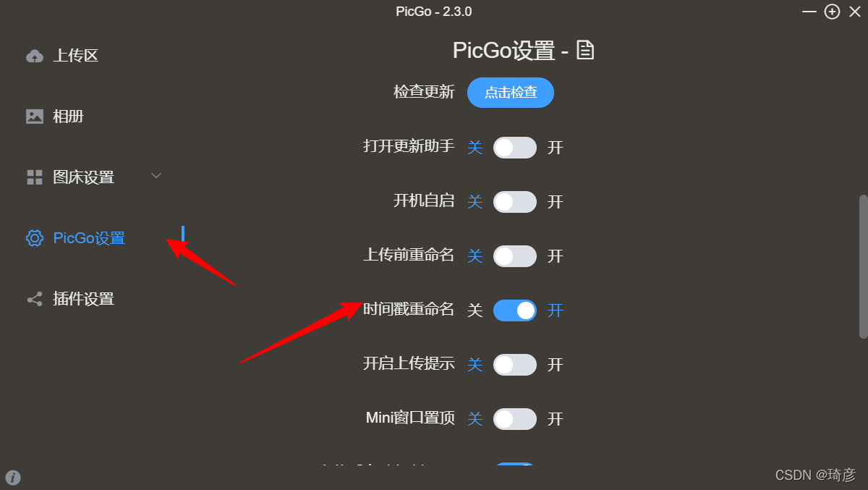868x490 pixels.
Task: Click the picture icon beside 相册
Action: (x=35, y=117)
